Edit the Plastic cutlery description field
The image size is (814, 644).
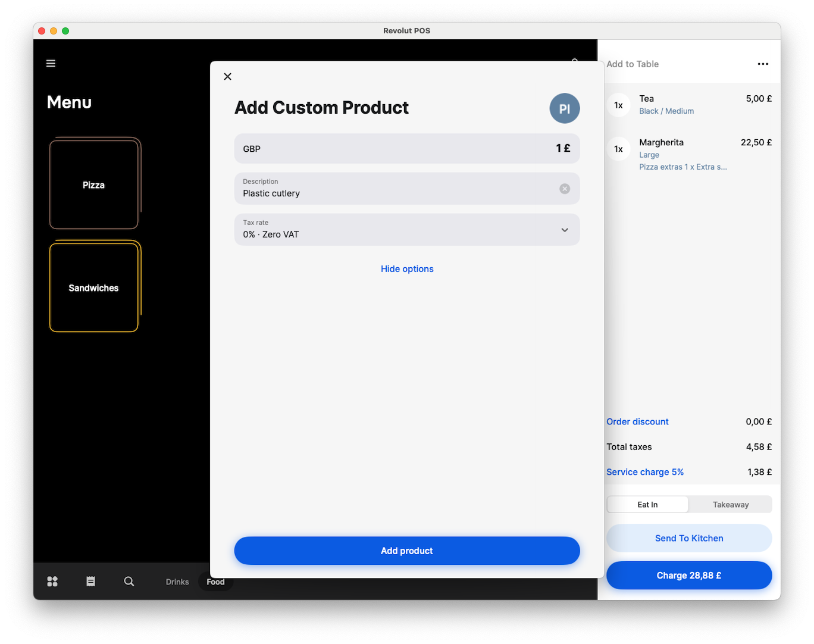[x=407, y=189]
